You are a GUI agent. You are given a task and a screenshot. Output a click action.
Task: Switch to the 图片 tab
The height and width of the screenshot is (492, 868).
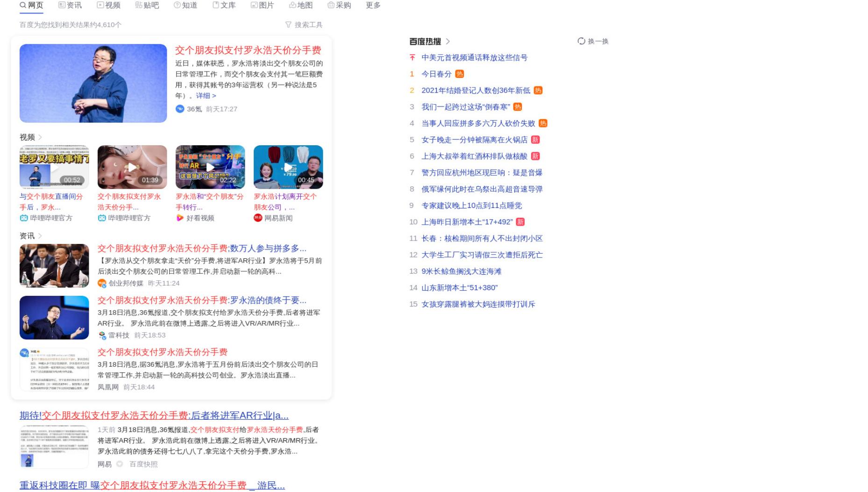tap(263, 5)
